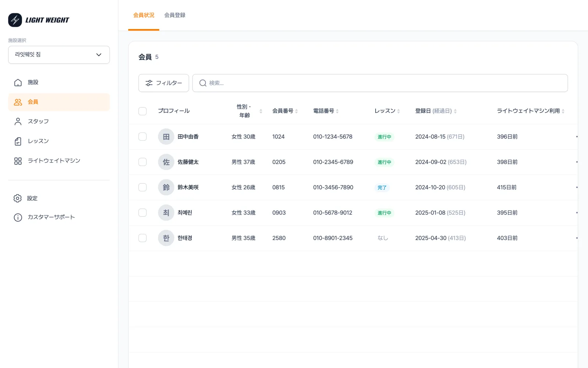Select the checkbox for 鈴木美咲
588x368 pixels.
pos(143,188)
